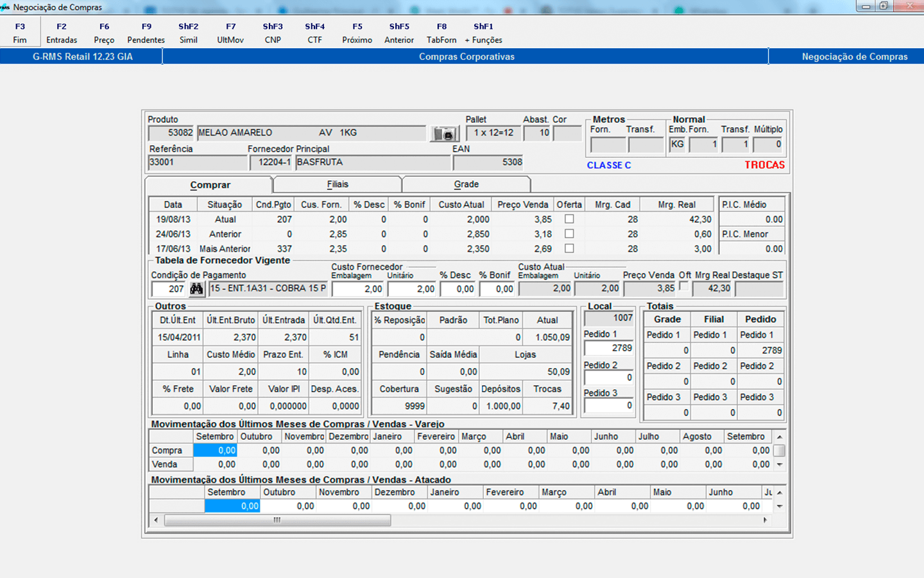This screenshot has width=924, height=578.
Task: Switch to the Filiais tab
Action: (x=338, y=184)
